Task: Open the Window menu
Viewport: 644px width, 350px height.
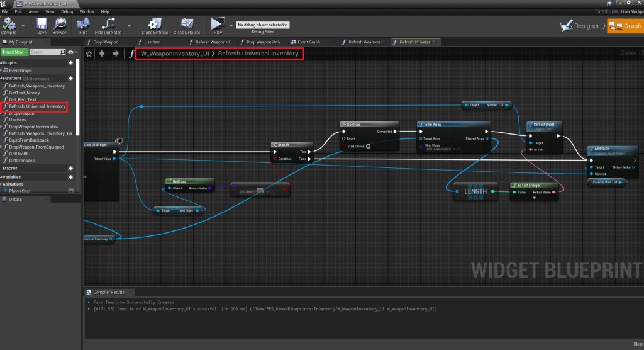Action: tap(87, 11)
